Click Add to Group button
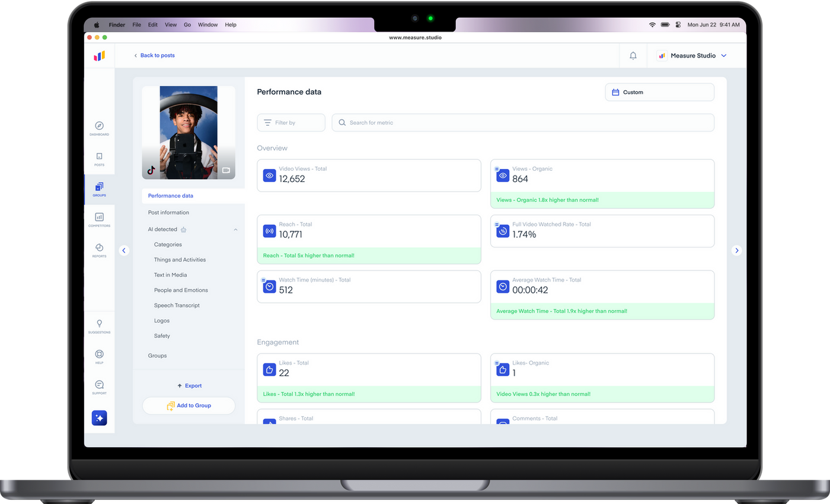Viewport: 830px width, 504px height. pyautogui.click(x=189, y=406)
